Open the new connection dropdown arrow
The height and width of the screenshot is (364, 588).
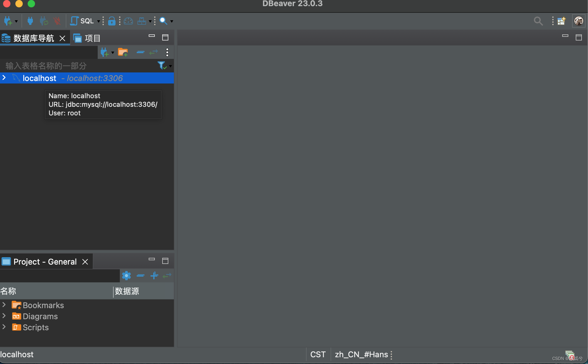(16, 21)
